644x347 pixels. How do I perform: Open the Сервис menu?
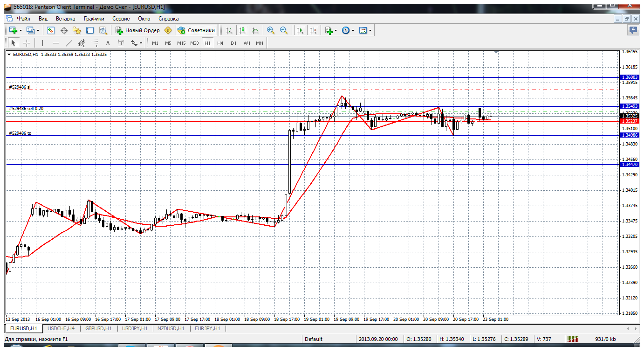click(x=121, y=19)
